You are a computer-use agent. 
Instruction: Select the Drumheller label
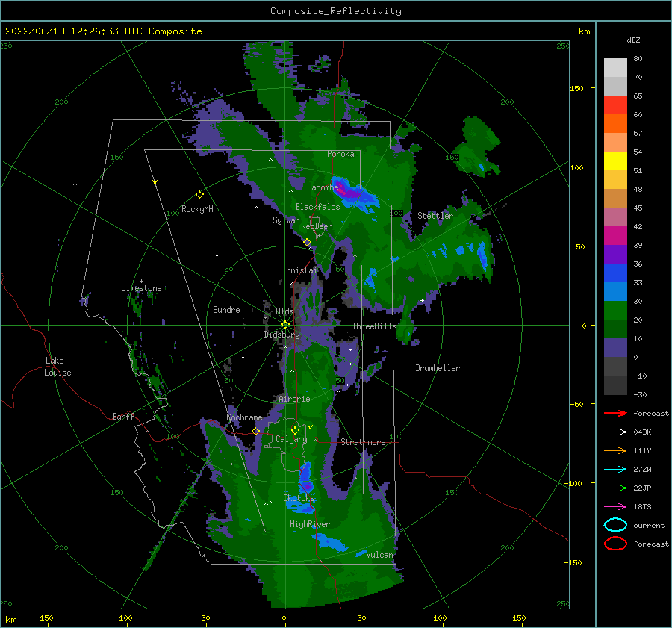click(x=438, y=368)
